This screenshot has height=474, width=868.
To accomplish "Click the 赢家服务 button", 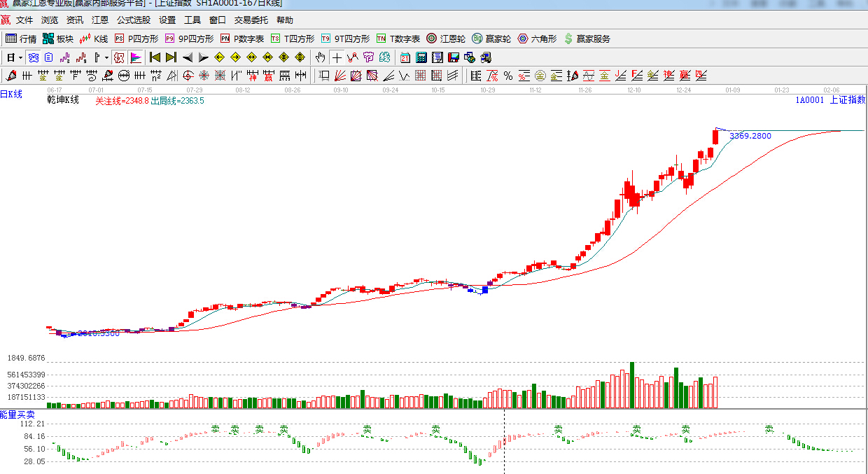I will click(x=587, y=39).
